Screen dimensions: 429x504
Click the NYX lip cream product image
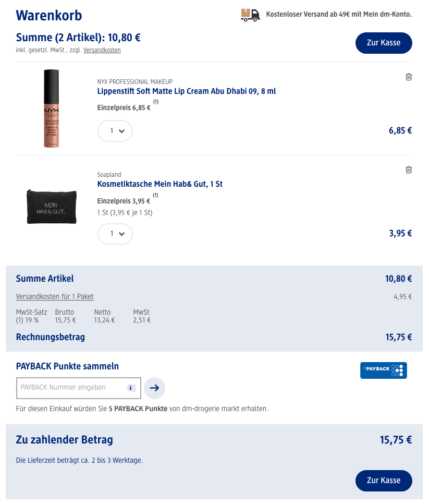[51, 109]
